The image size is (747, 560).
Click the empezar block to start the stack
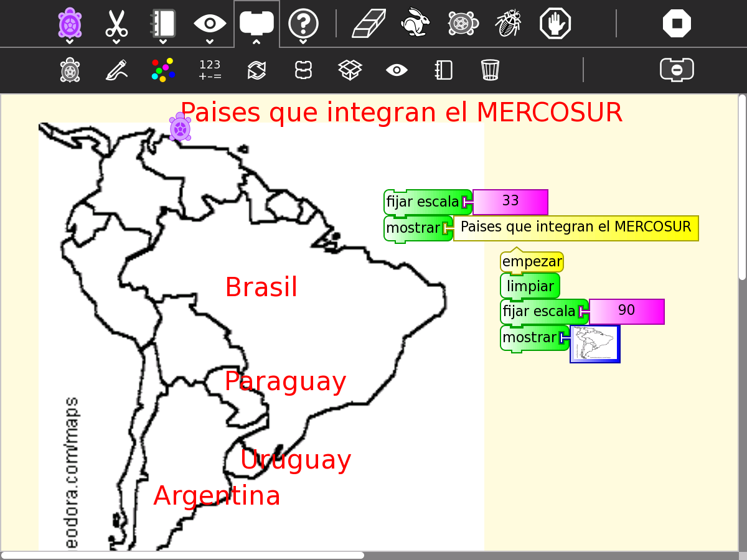pyautogui.click(x=532, y=261)
